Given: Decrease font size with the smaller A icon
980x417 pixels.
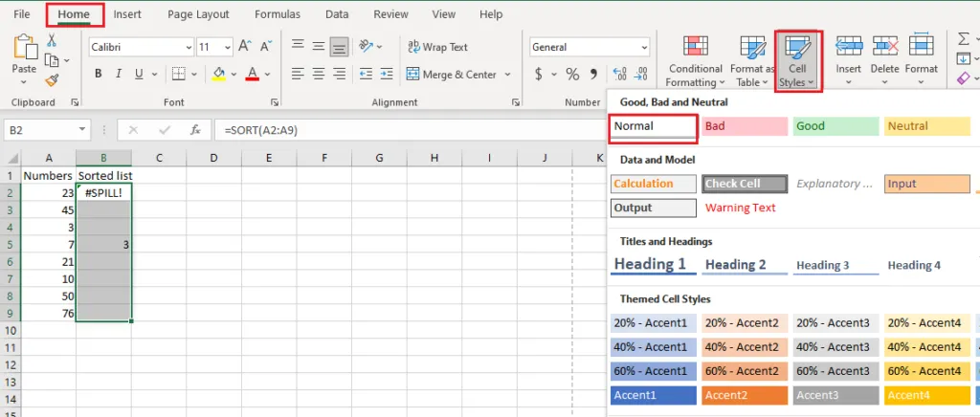Looking at the screenshot, I should (266, 46).
